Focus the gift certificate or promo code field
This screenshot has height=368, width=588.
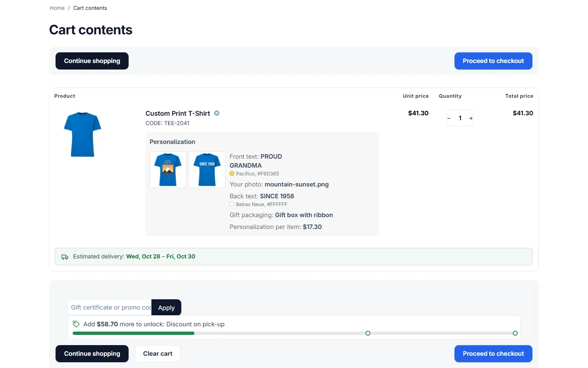click(109, 307)
